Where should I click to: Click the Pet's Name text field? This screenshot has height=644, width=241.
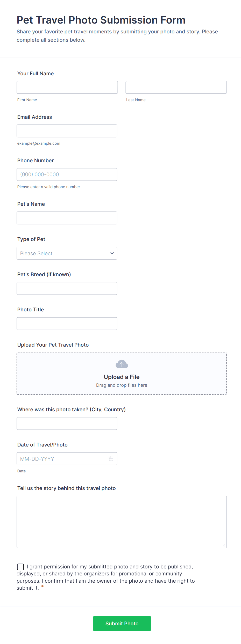[x=67, y=218]
